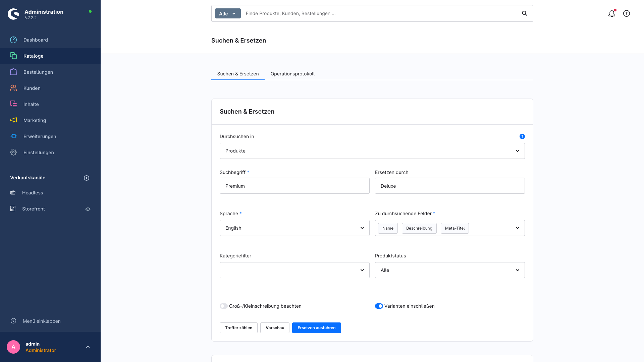
Task: Click the magnifying glass search icon
Action: click(525, 13)
